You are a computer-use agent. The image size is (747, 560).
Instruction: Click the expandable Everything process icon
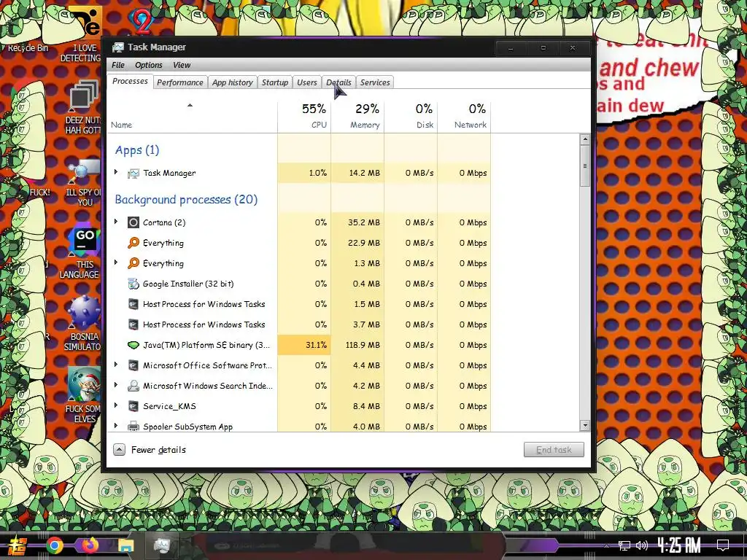coord(133,263)
